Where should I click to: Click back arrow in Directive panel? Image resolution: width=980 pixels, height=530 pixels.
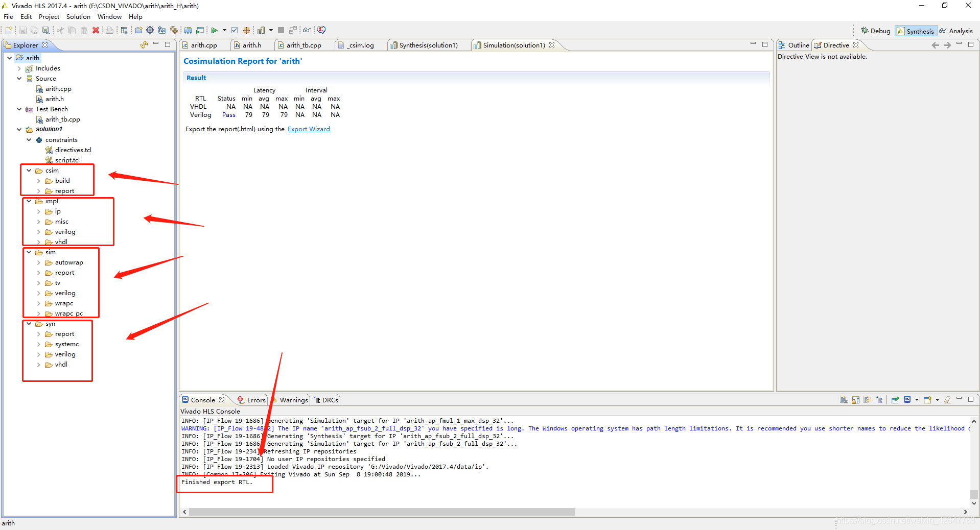(x=935, y=45)
